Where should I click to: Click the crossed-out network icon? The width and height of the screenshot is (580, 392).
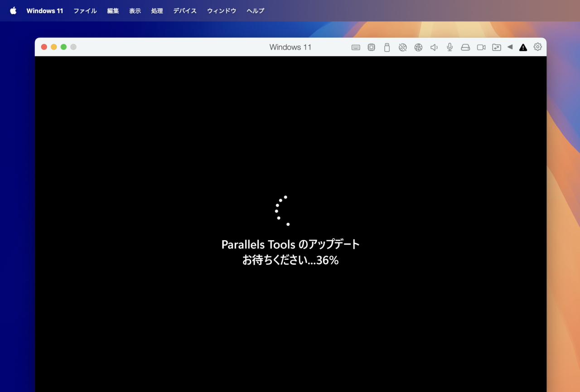[402, 47]
